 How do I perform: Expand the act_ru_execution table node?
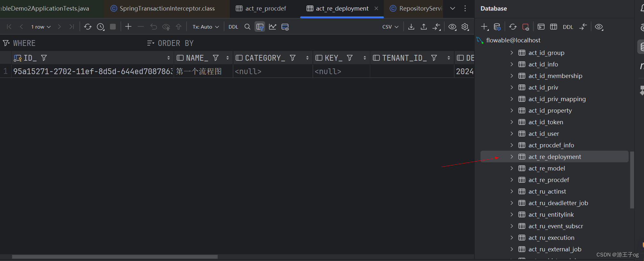(x=512, y=238)
